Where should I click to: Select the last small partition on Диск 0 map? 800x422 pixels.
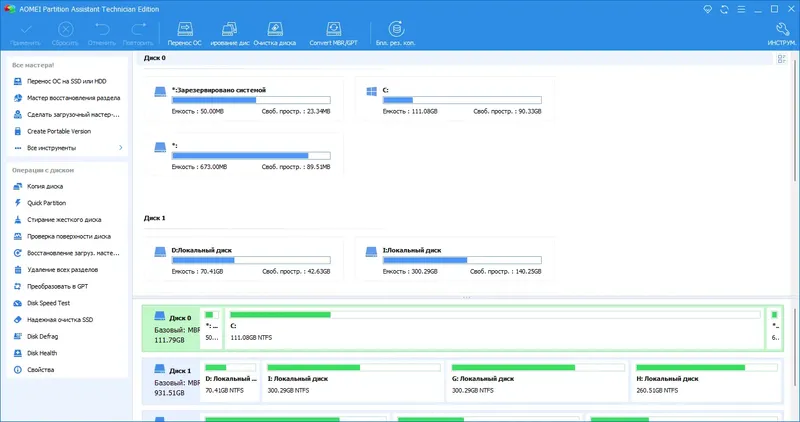[774, 329]
